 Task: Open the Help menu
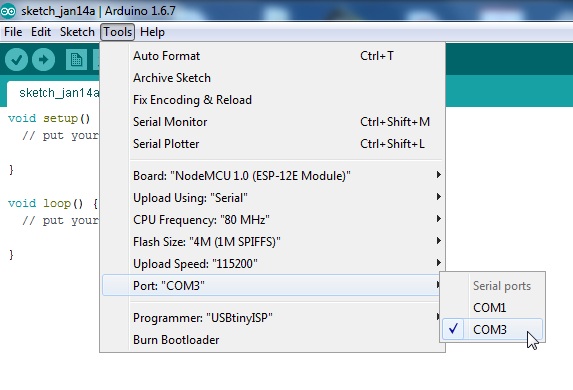tap(152, 32)
